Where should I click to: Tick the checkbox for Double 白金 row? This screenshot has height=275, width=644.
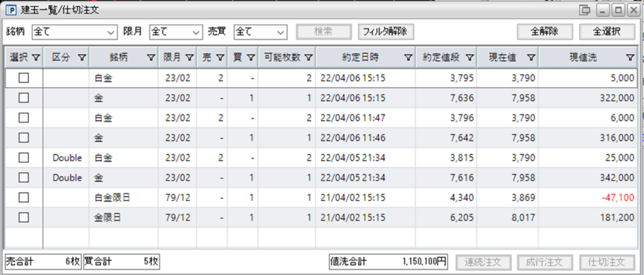pyautogui.click(x=23, y=158)
